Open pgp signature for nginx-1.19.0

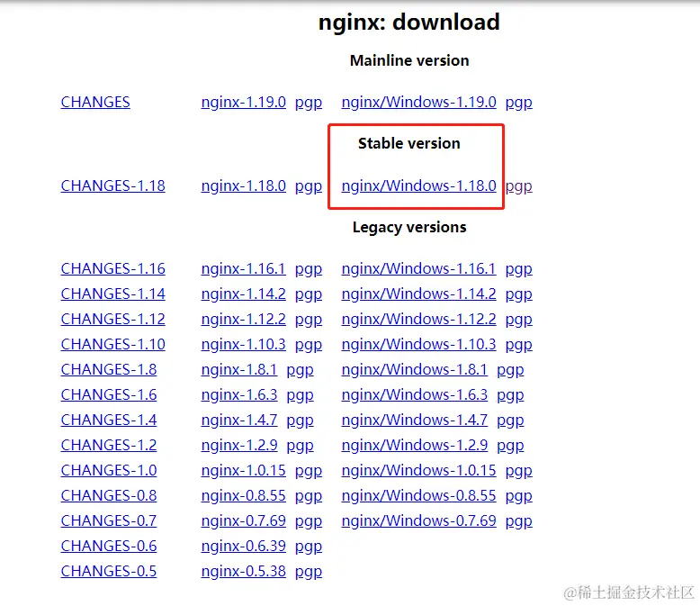click(x=309, y=104)
